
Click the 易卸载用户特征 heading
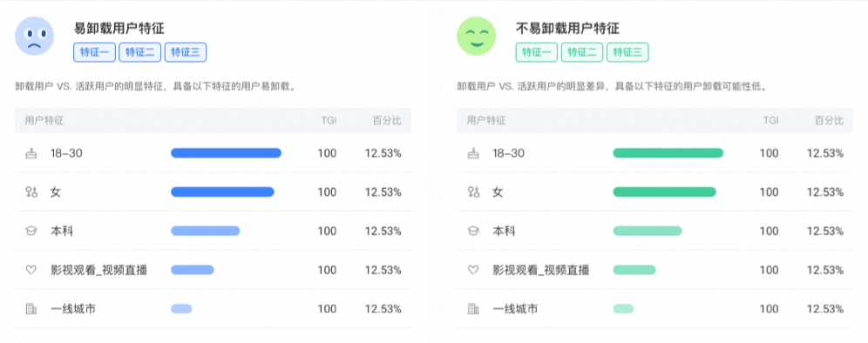tap(119, 28)
